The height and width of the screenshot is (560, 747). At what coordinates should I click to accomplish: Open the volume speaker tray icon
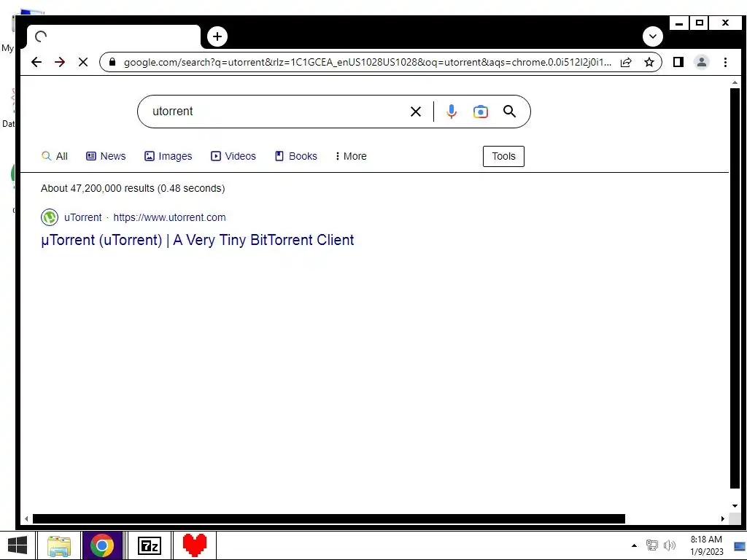click(x=670, y=545)
